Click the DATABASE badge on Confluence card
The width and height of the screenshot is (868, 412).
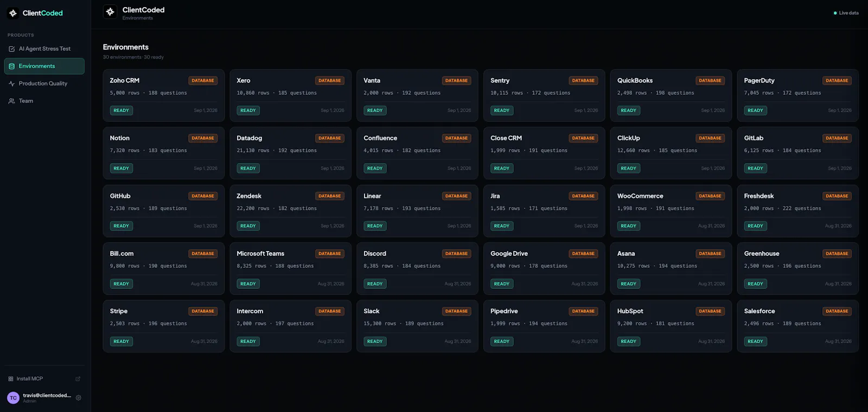coord(456,138)
